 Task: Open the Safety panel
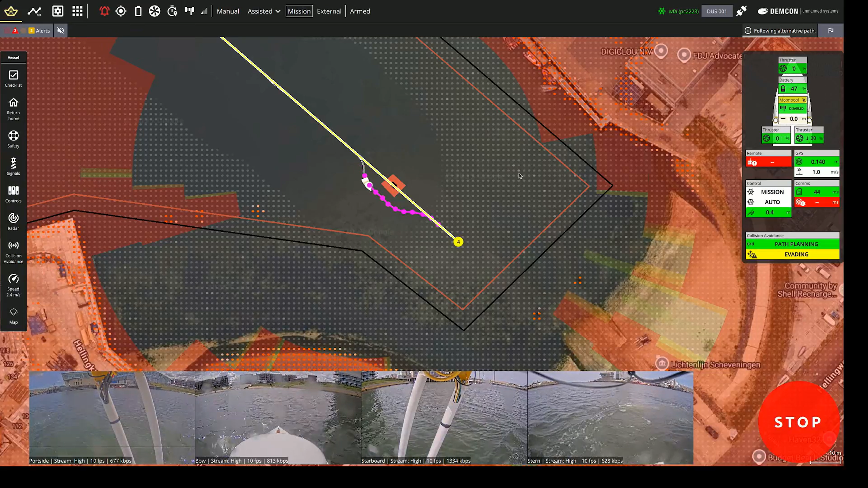click(13, 139)
